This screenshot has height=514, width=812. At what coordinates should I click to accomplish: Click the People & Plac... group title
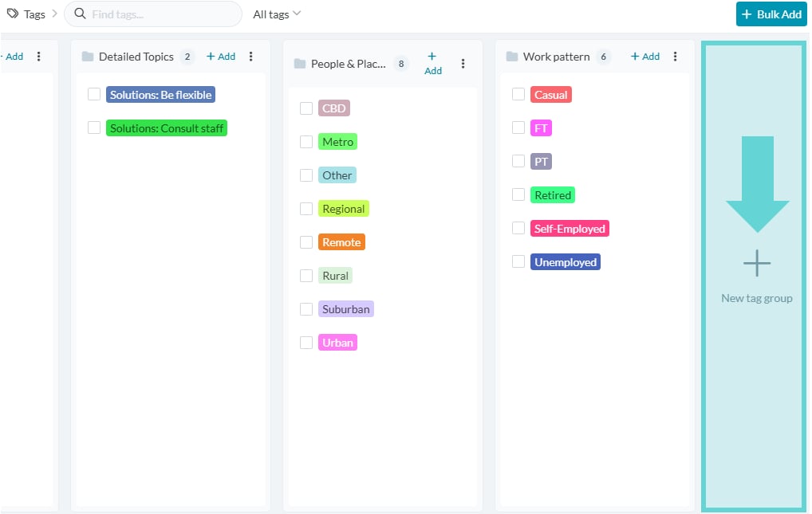click(x=348, y=64)
